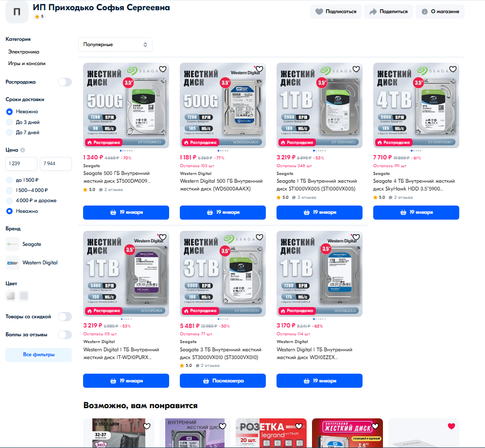Click the Seagate brand logo filter
This screenshot has height=448, width=485.
click(x=13, y=244)
